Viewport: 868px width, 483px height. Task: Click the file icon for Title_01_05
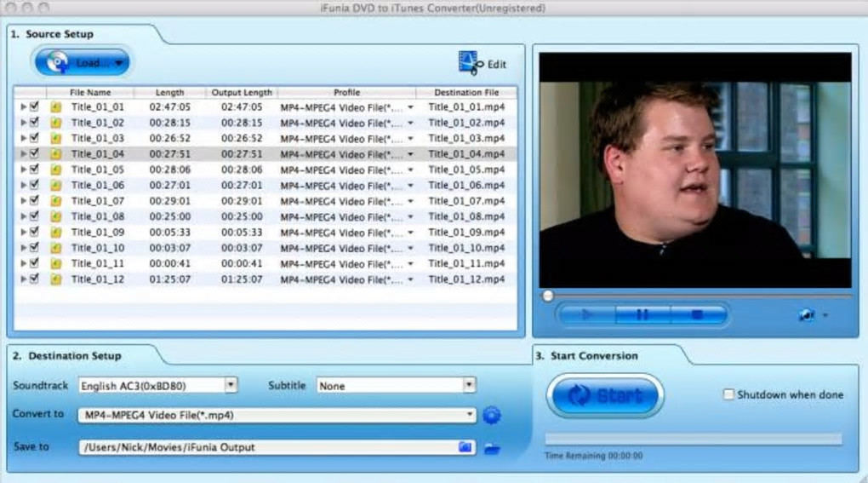[56, 170]
